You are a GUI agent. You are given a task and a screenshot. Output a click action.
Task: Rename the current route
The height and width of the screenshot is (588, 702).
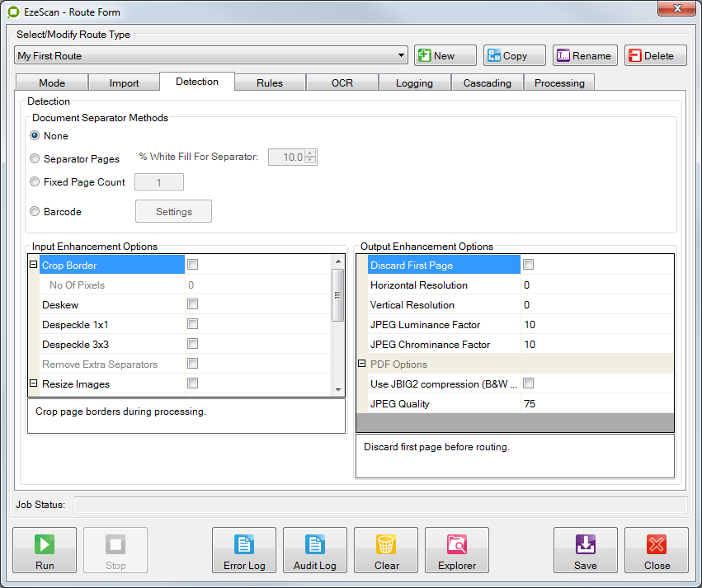pyautogui.click(x=584, y=55)
